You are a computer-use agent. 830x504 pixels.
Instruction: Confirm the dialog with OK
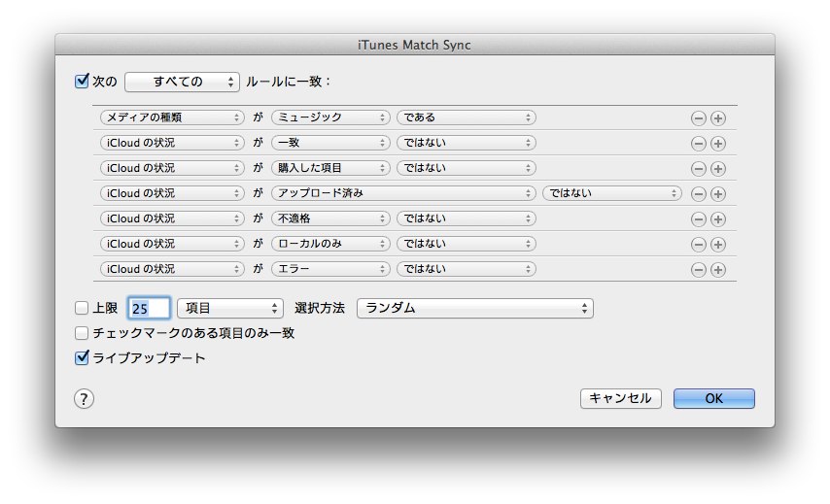pyautogui.click(x=714, y=399)
